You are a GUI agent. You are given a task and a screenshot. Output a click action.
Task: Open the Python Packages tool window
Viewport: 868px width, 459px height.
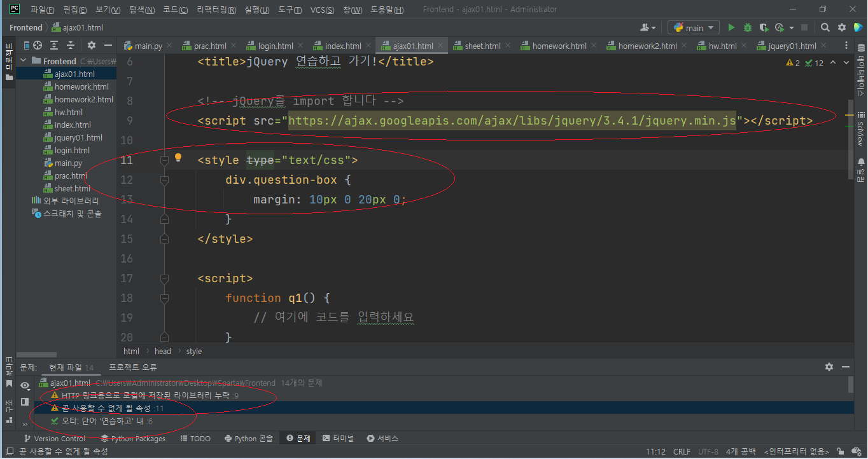point(133,439)
